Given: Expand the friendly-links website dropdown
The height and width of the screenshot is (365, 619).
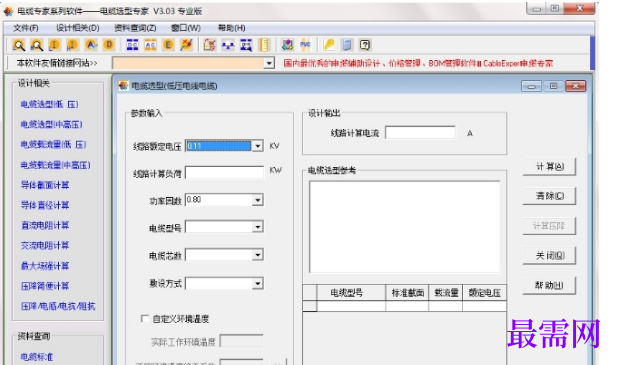Looking at the screenshot, I should (x=269, y=63).
